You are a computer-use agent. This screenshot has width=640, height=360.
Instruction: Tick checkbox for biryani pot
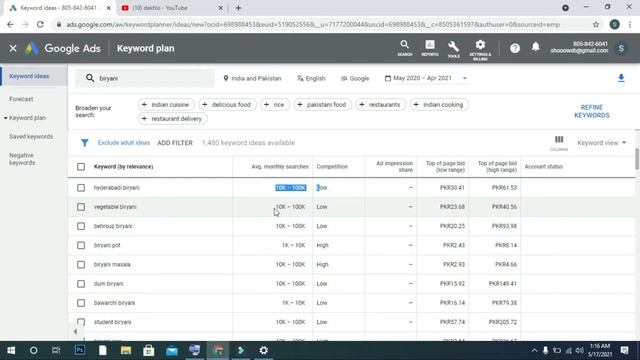(81, 245)
